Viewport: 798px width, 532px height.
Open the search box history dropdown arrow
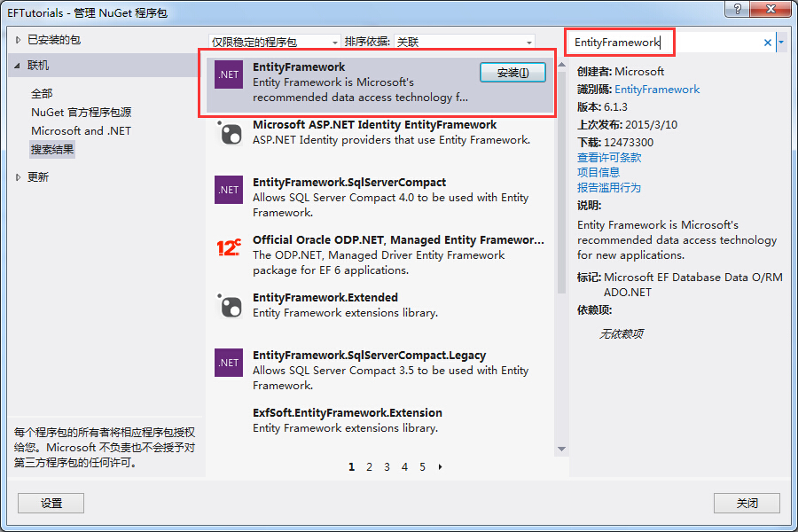781,43
